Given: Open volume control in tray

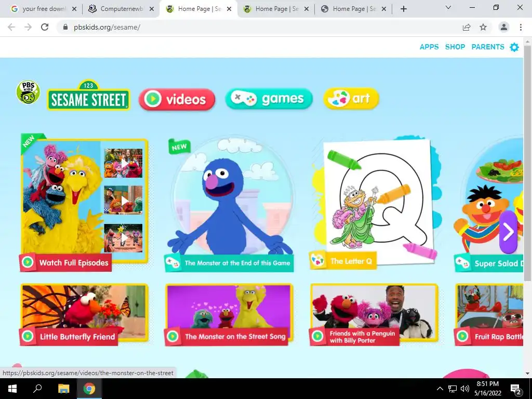Looking at the screenshot, I should [465, 389].
